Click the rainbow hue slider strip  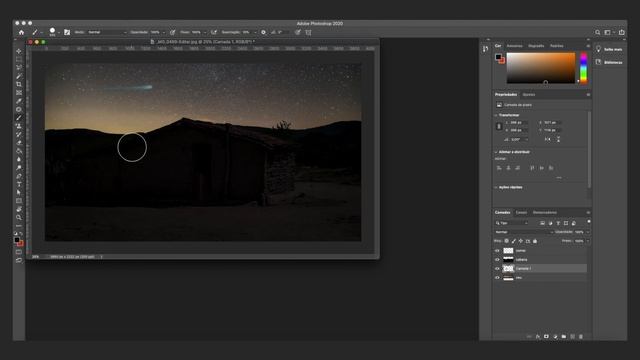tap(584, 68)
